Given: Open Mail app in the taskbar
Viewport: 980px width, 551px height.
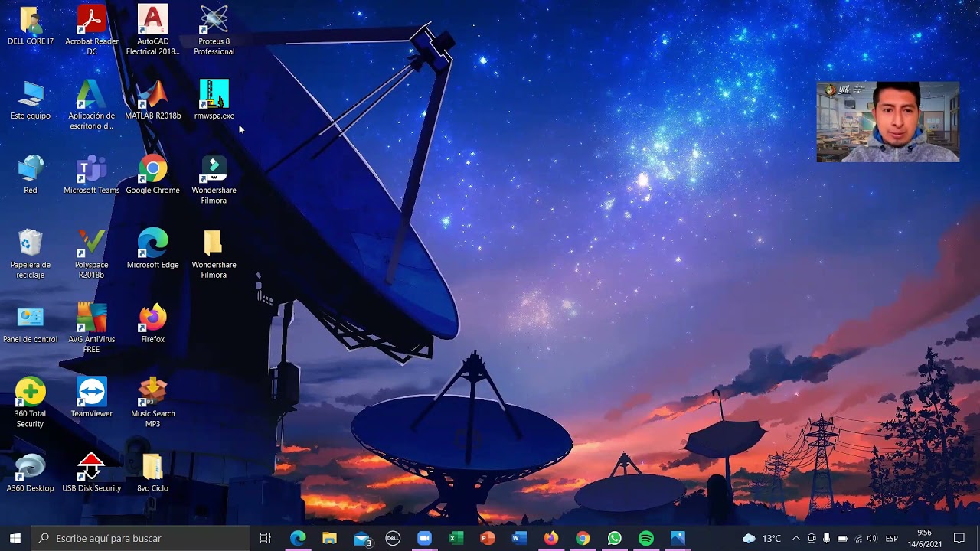Looking at the screenshot, I should 361,538.
